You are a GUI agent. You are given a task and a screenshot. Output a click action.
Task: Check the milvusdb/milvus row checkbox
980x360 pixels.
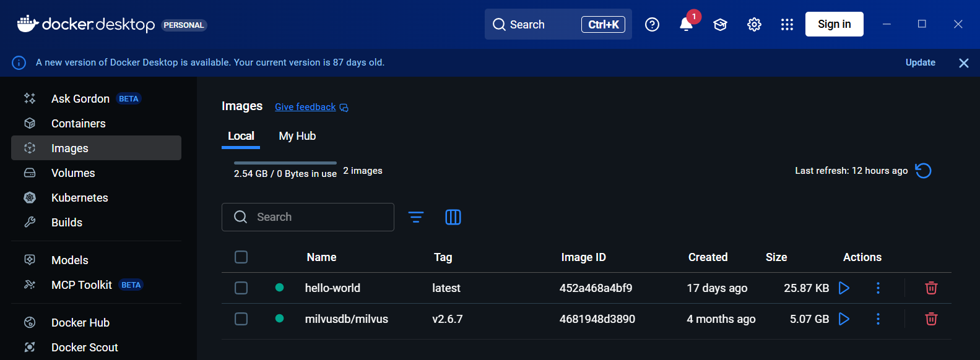[241, 319]
